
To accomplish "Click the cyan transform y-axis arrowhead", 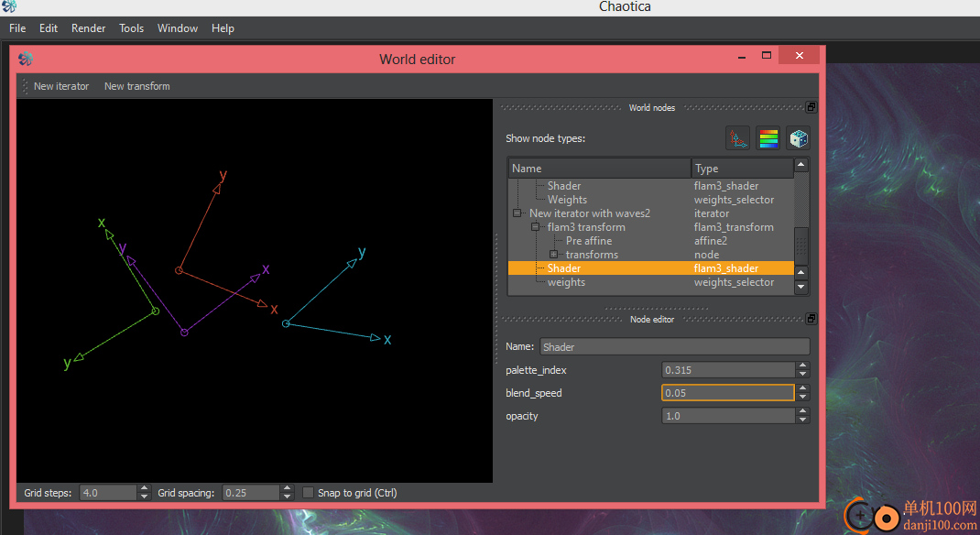I will pos(352,263).
